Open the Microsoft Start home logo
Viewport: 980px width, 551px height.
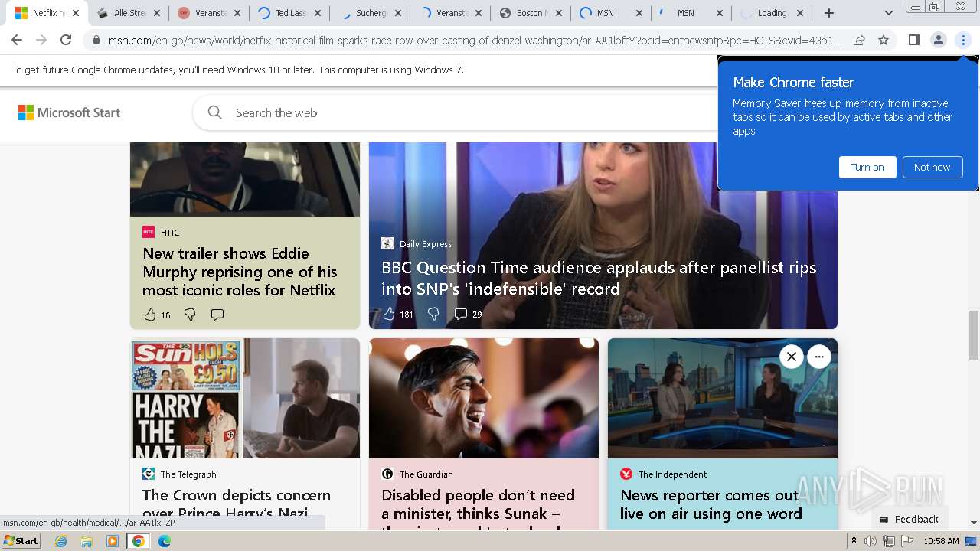pyautogui.click(x=69, y=112)
